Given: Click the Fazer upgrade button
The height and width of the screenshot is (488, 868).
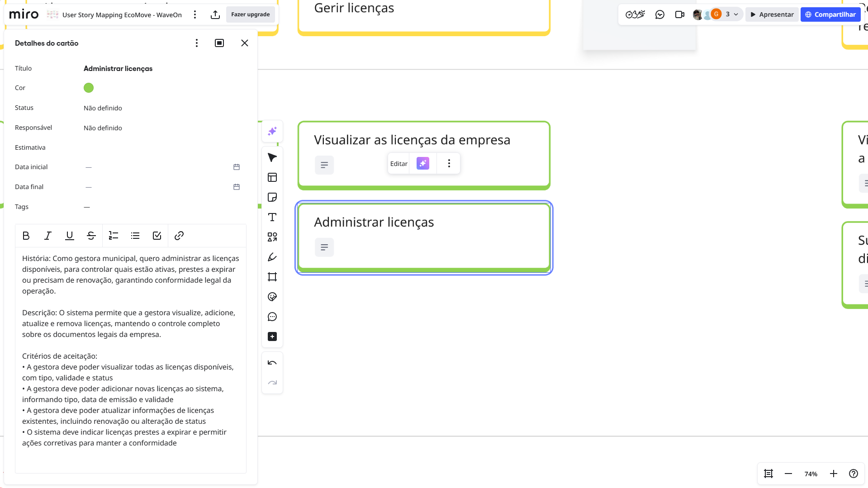Looking at the screenshot, I should [x=250, y=14].
